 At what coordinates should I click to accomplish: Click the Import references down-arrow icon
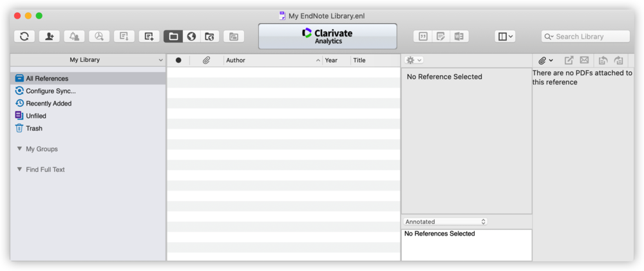(x=124, y=37)
